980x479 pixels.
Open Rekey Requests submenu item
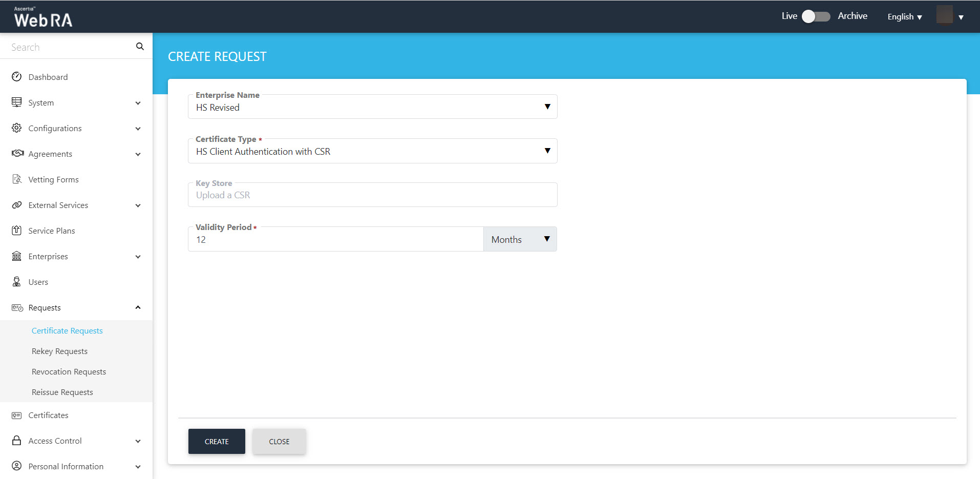point(59,351)
